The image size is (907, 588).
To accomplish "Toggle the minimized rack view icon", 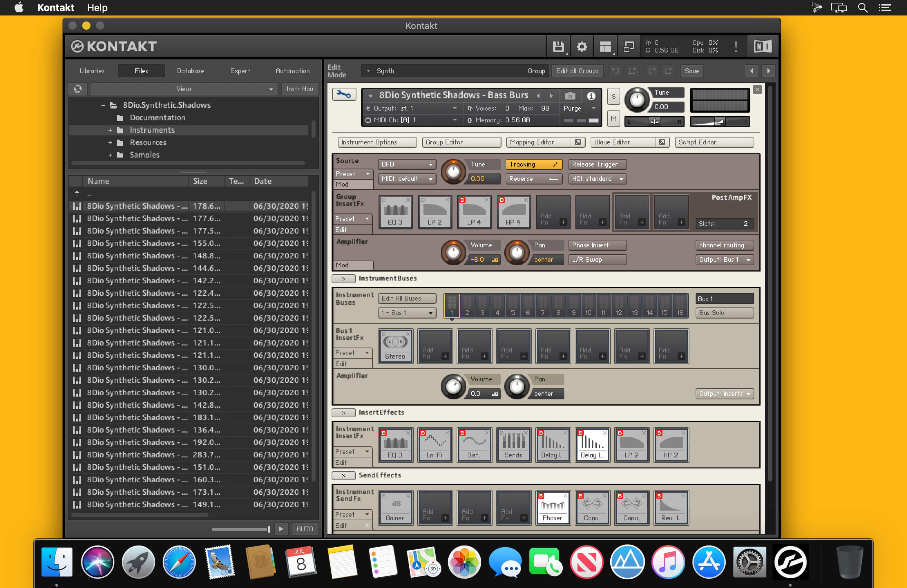I will tap(628, 47).
